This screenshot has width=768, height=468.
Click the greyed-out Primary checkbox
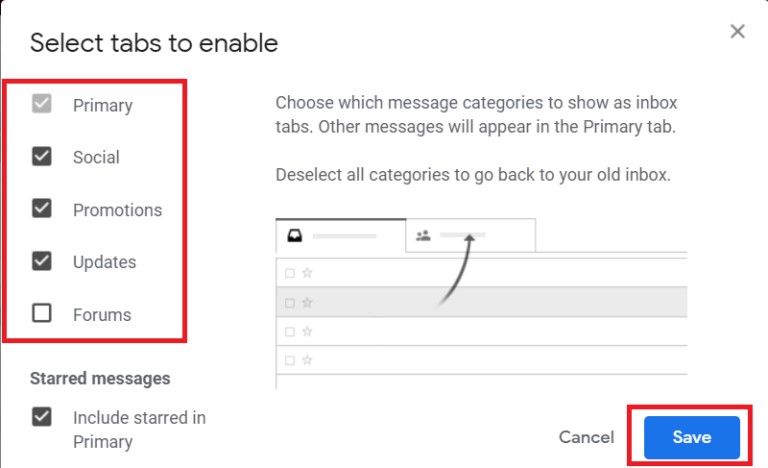click(42, 104)
